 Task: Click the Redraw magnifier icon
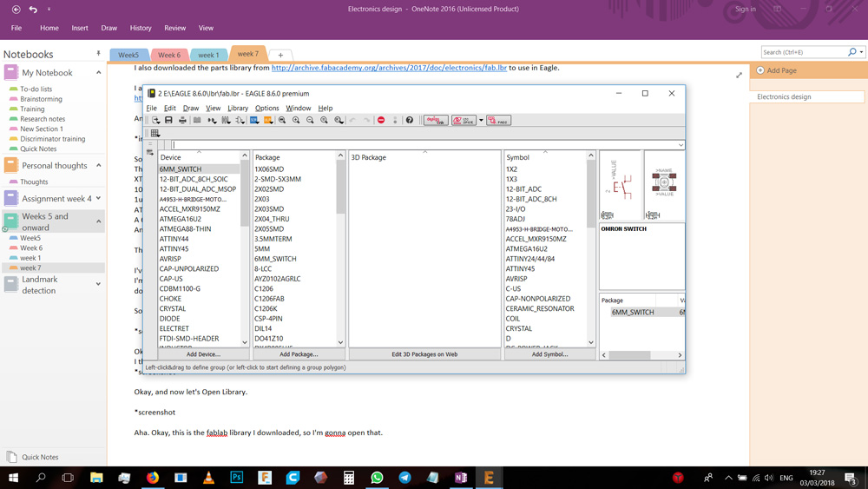(324, 120)
